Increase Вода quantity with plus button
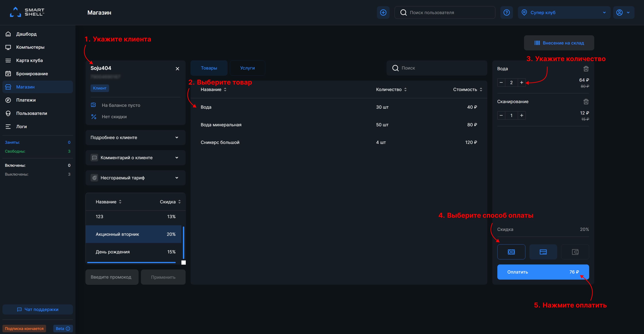 [522, 83]
